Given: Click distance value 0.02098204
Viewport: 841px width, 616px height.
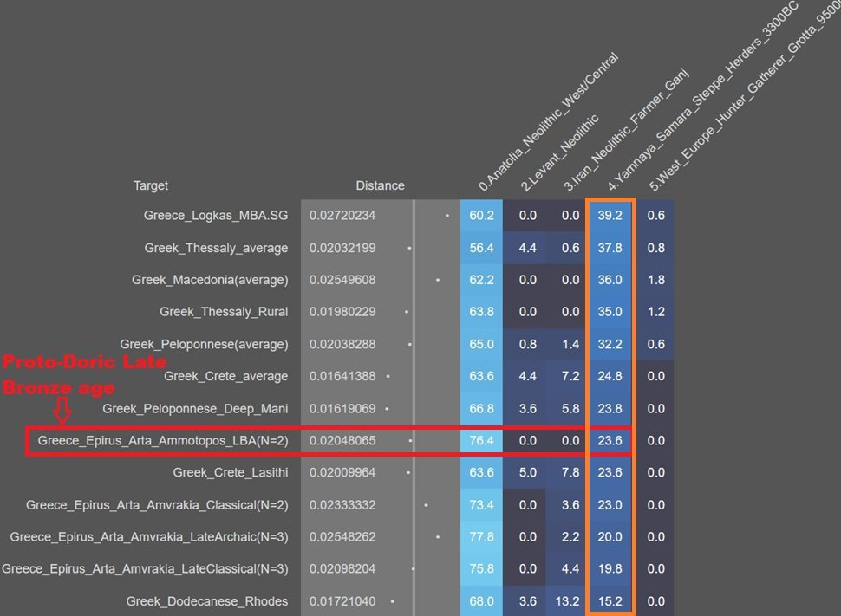Looking at the screenshot, I should (342, 569).
